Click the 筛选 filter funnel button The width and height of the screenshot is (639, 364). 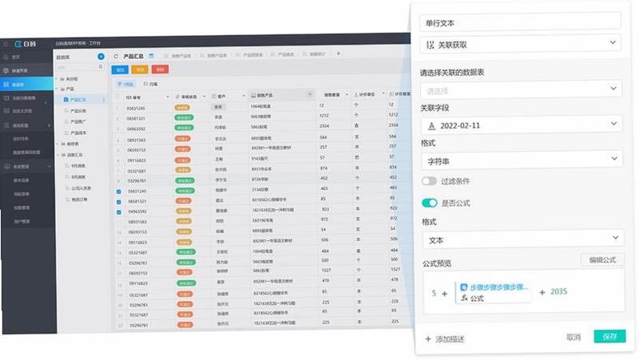[125, 84]
